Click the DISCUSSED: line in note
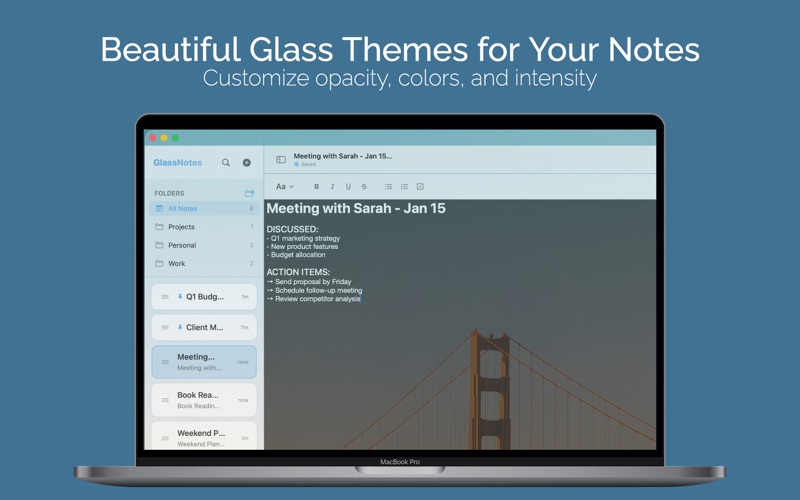800x500 pixels. pyautogui.click(x=292, y=229)
